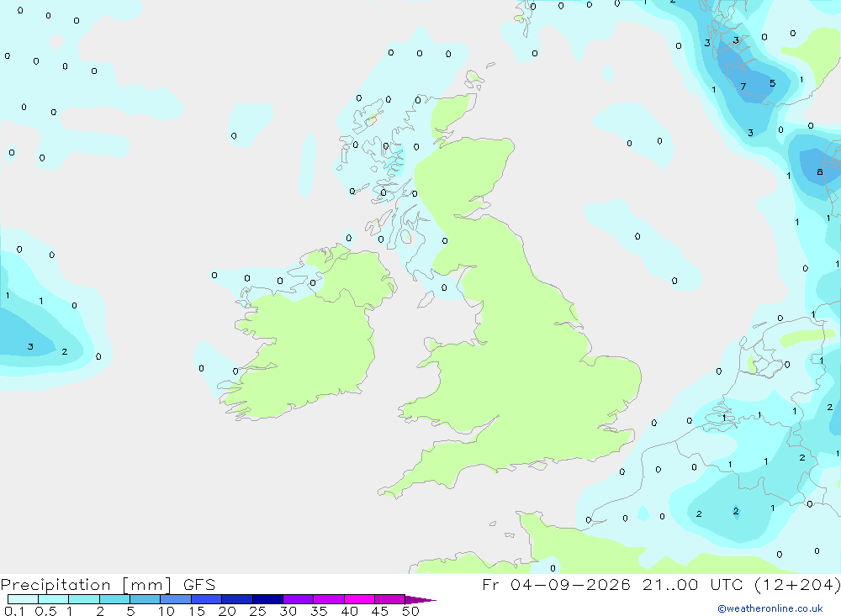Click the '50' legend scale label

click(410, 611)
